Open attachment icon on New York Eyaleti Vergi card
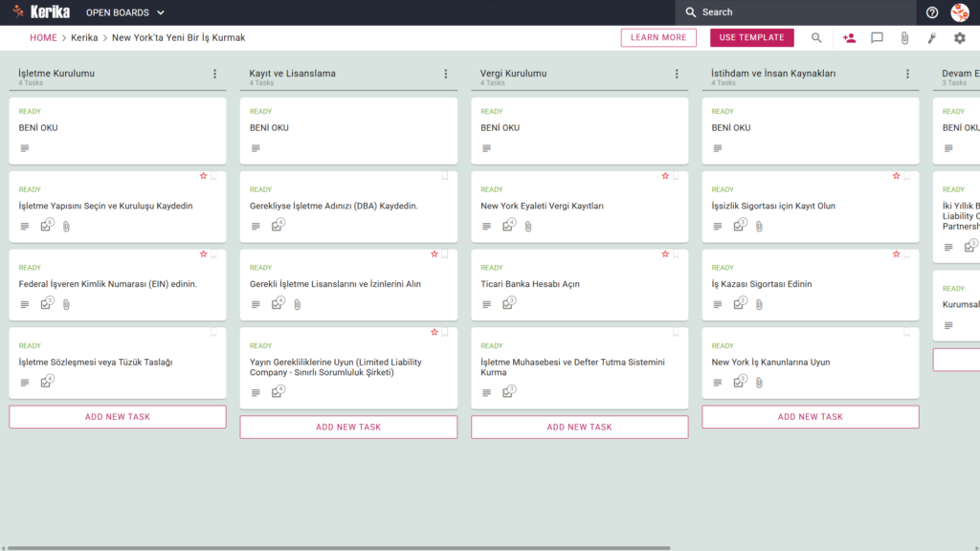980x551 pixels. click(x=528, y=226)
